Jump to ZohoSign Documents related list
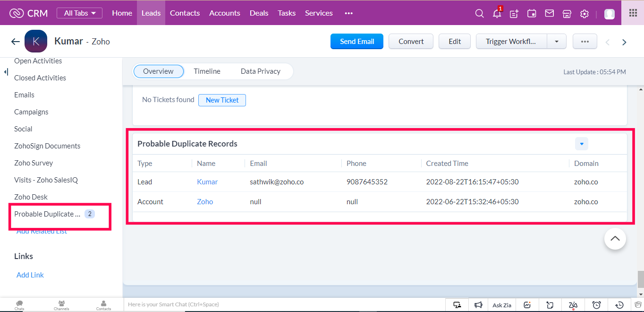 [x=47, y=146]
